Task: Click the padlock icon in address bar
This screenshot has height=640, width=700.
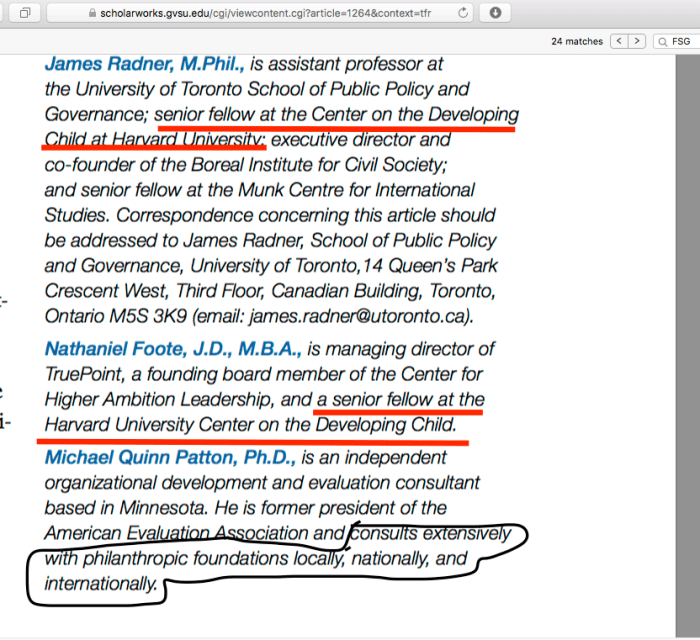Action: (93, 13)
